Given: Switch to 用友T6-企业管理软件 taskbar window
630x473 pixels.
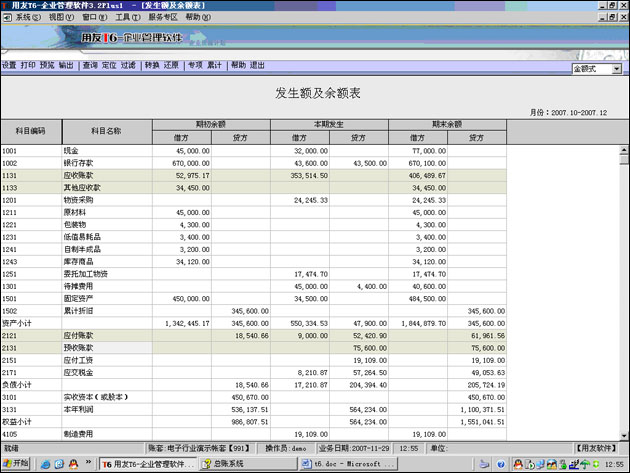Looking at the screenshot, I should click(x=147, y=464).
